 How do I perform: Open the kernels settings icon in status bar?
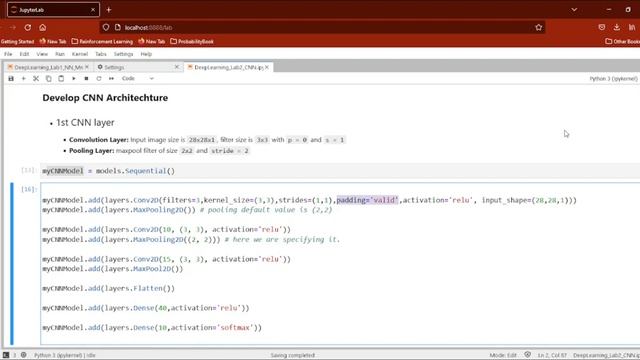click(24, 355)
